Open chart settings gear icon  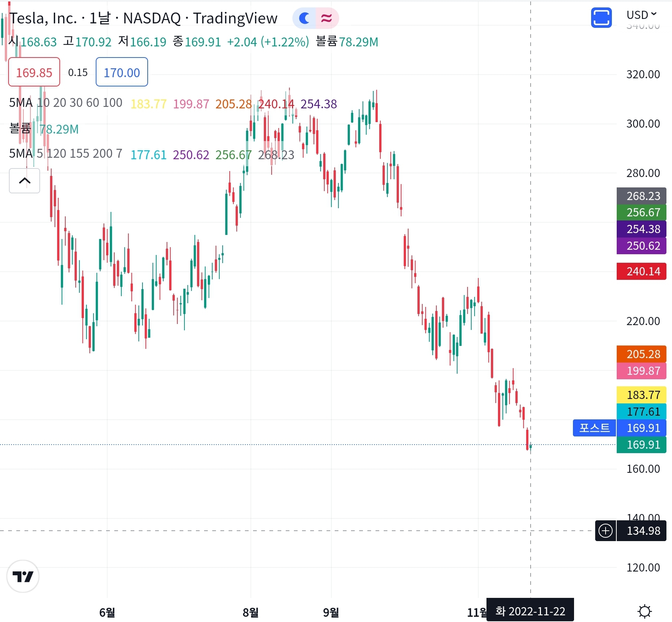[645, 611]
